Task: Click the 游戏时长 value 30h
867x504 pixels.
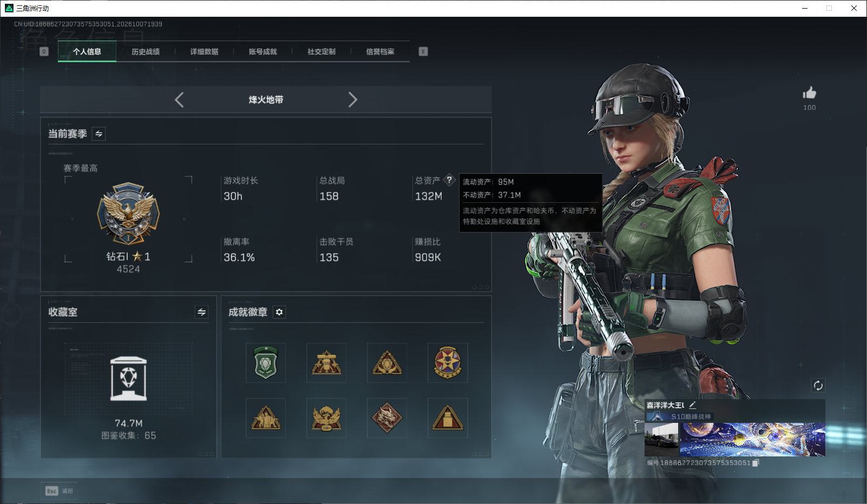Action: 233,196
